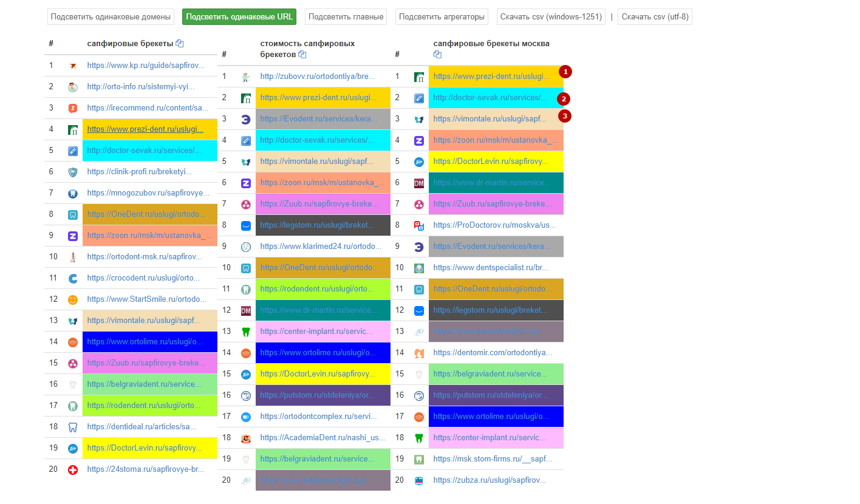Click red badge number 3

(565, 115)
